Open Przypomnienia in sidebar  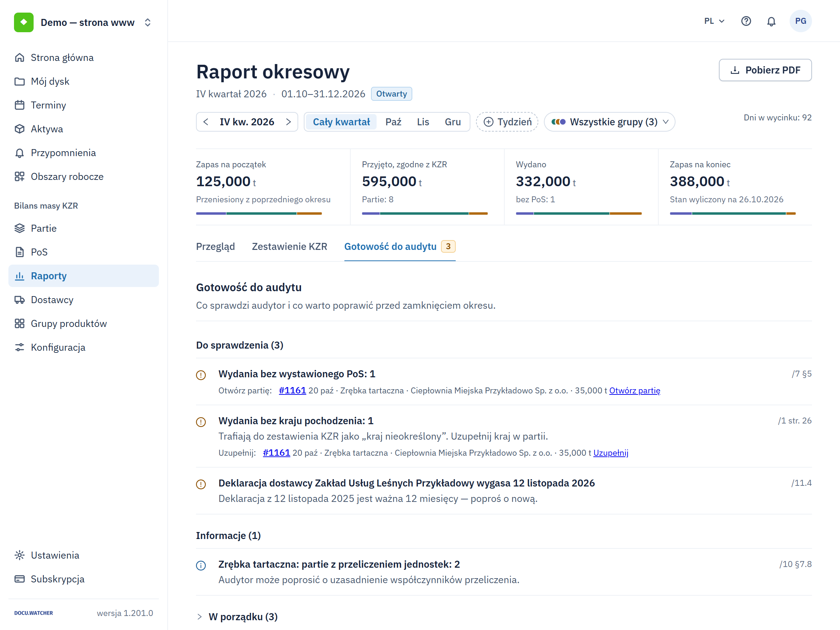(84, 153)
